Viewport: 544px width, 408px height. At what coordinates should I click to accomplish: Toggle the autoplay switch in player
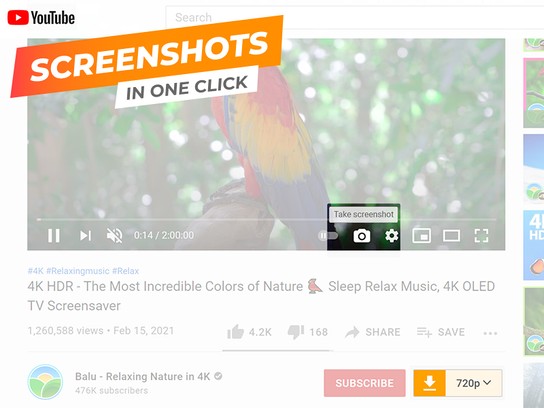(x=328, y=236)
